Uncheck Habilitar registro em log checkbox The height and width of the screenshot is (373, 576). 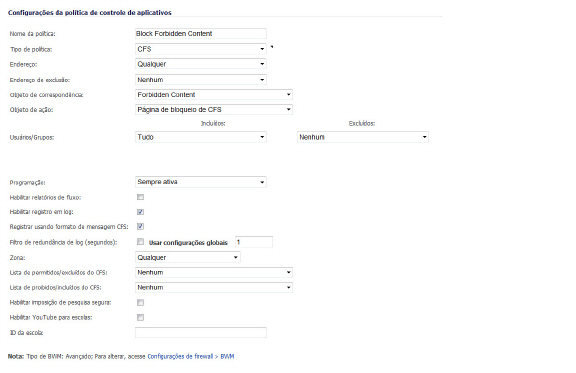click(140, 212)
